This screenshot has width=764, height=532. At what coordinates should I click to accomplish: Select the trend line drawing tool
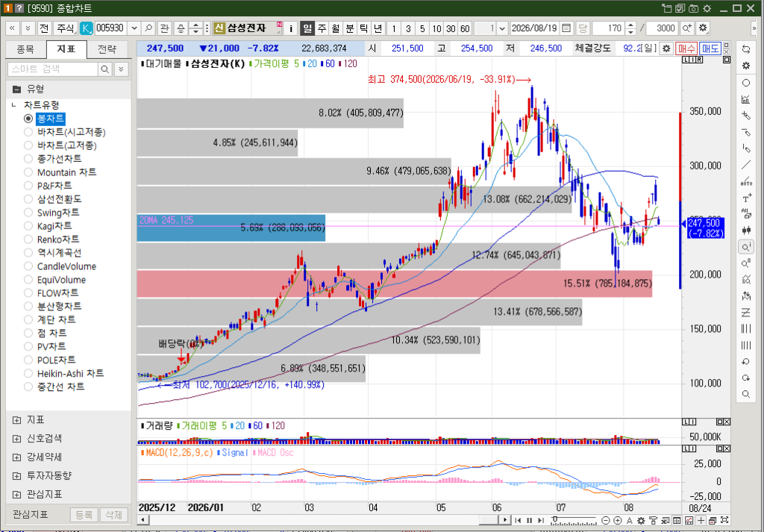coord(745,165)
